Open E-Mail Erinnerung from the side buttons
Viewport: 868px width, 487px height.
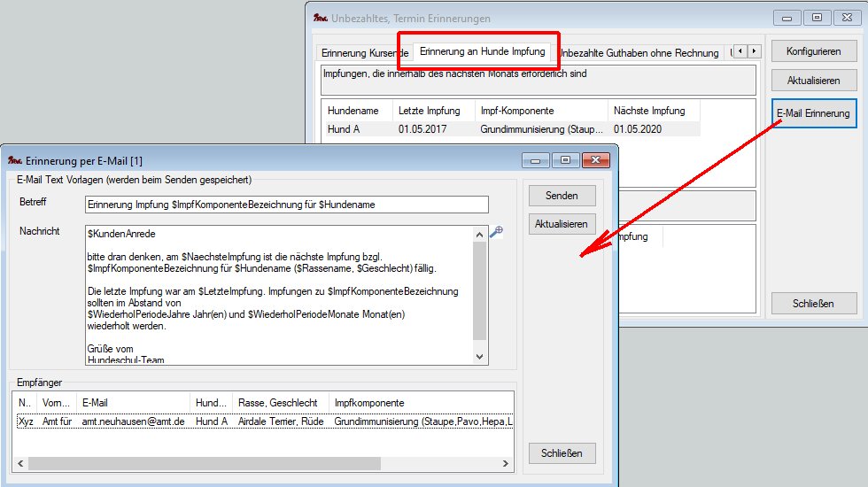tap(813, 113)
